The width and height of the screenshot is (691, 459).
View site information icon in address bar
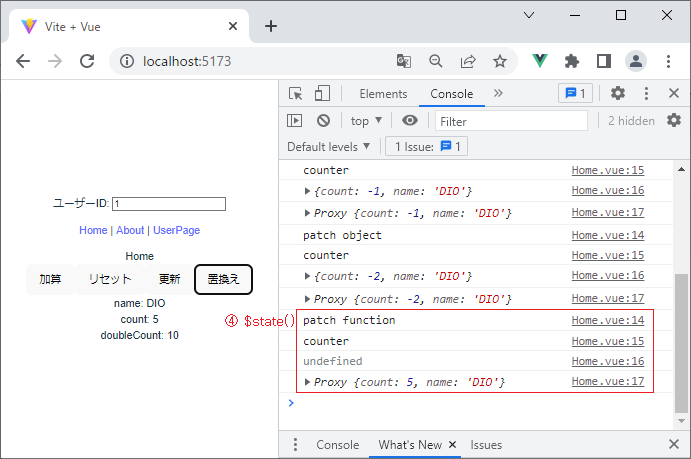point(127,61)
